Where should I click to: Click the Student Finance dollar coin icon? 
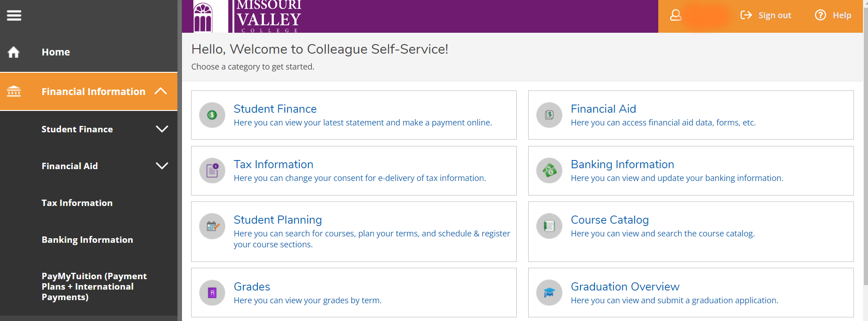tap(212, 115)
